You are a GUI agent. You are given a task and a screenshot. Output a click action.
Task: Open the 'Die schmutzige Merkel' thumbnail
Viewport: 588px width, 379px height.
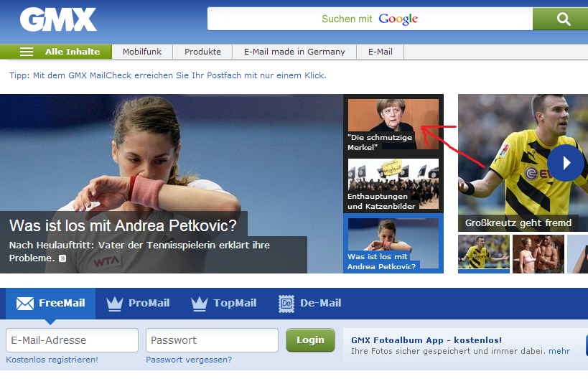coord(393,124)
